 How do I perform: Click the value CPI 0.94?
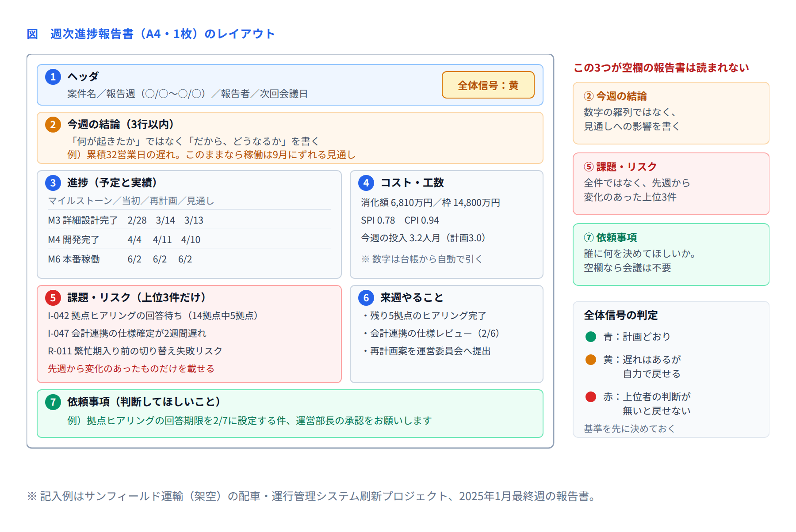tap(422, 220)
